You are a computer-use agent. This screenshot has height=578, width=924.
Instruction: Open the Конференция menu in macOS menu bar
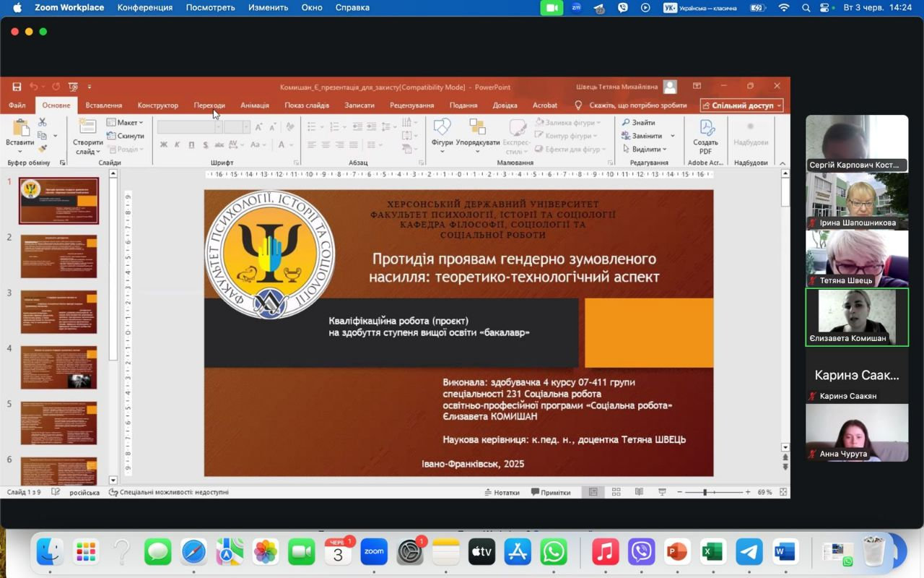(x=145, y=7)
